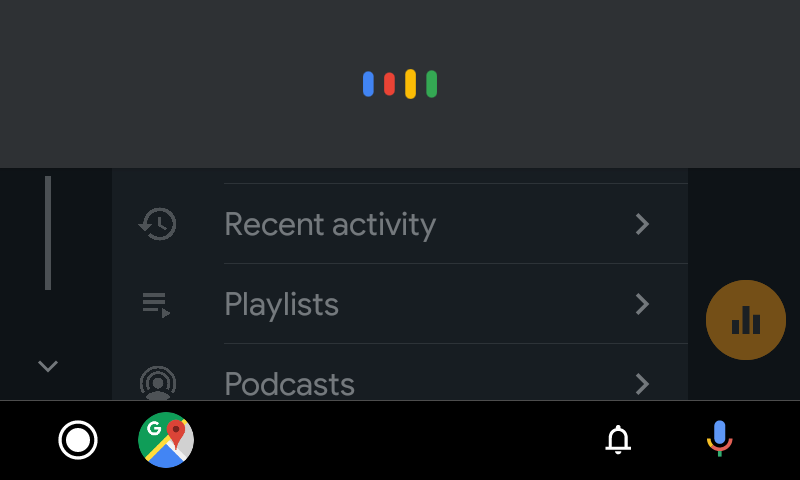The width and height of the screenshot is (800, 480).
Task: Expand Playlists using its right chevron
Action: [x=643, y=304]
